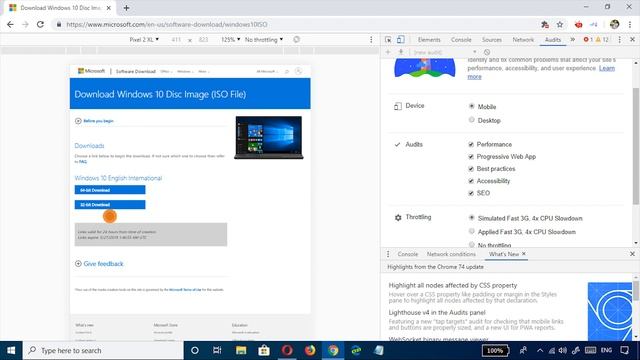Viewport: 640px width, 360px height.
Task: Click the yellow warning count indicator
Action: click(602, 40)
